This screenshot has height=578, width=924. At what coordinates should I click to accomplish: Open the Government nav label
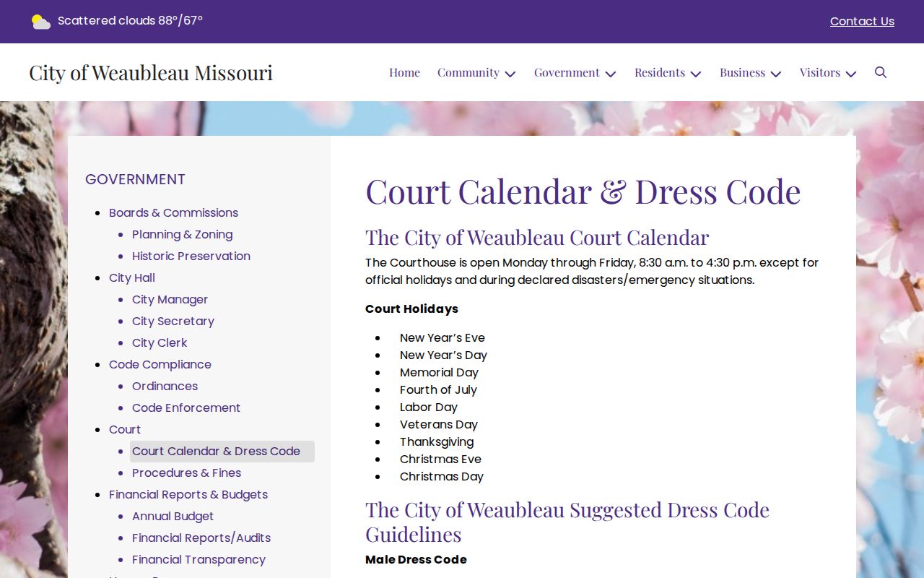click(x=567, y=72)
